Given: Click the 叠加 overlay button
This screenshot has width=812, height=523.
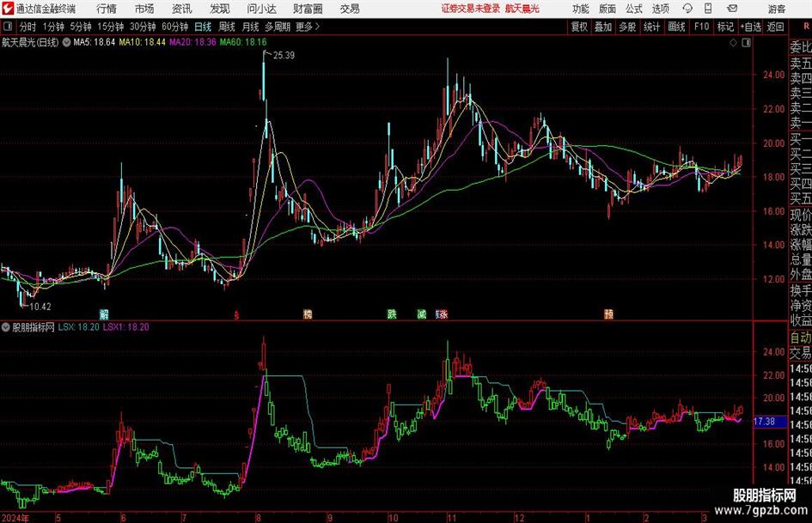Looking at the screenshot, I should pyautogui.click(x=603, y=27).
